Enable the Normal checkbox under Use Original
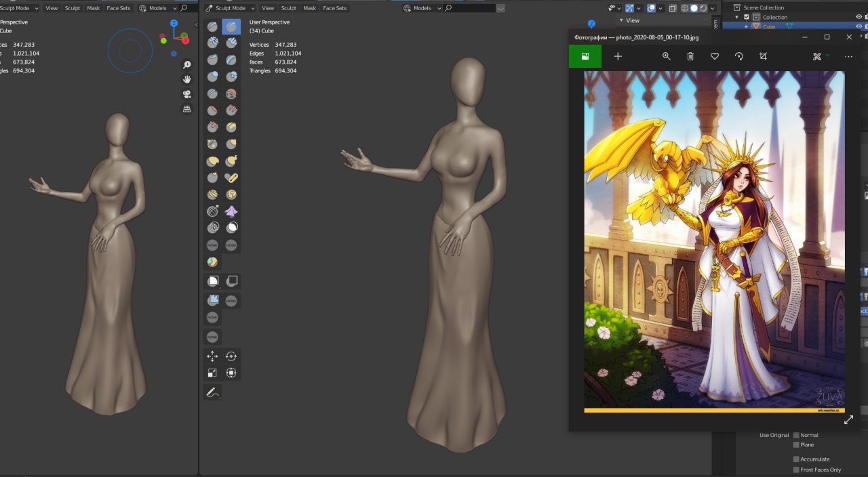The width and height of the screenshot is (868, 477). pyautogui.click(x=796, y=435)
